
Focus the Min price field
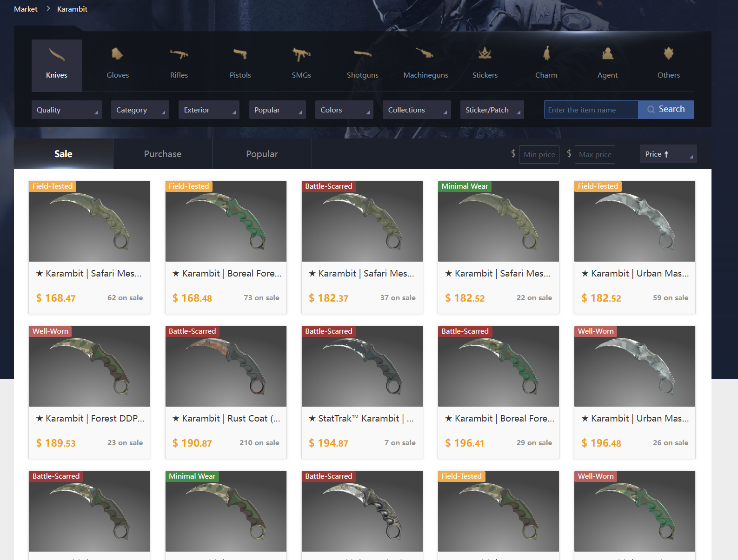pyautogui.click(x=539, y=154)
